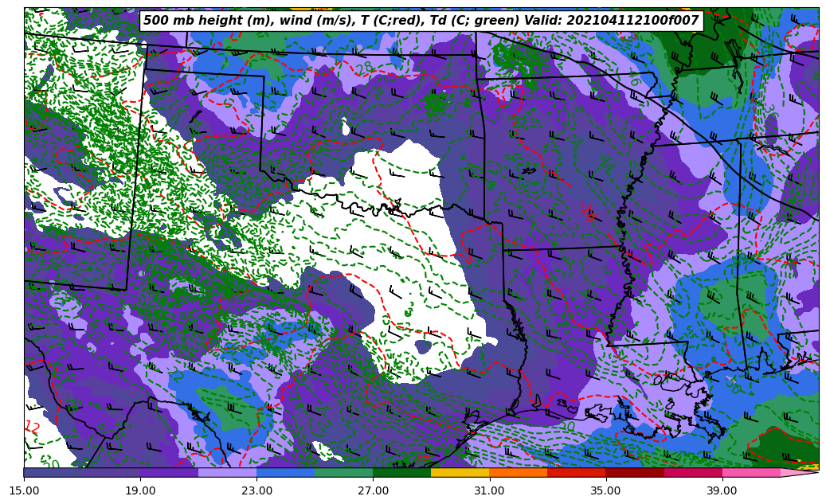Click the dark green colorbar segment after 27.00
The width and height of the screenshot is (826, 504).
[x=401, y=472]
